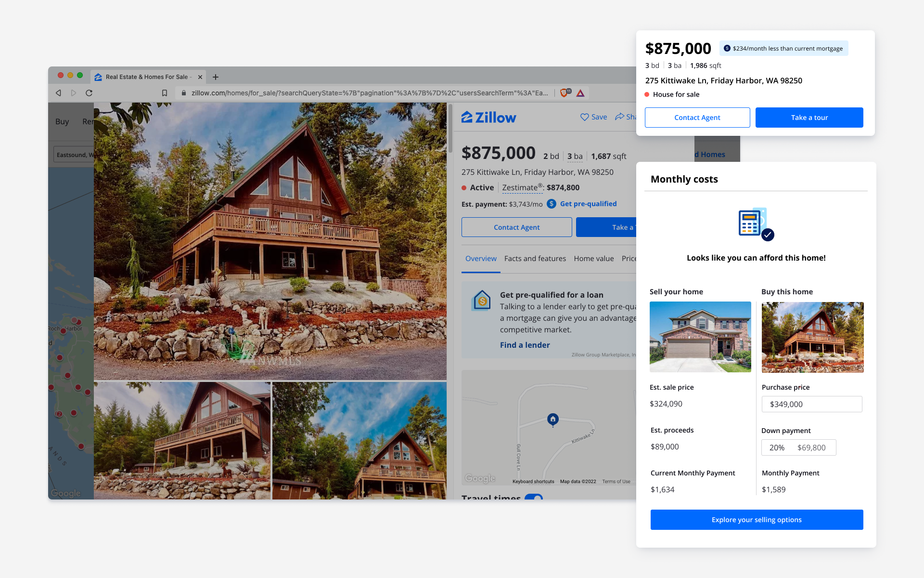Click the home pin on the Kittiwake Ln map
This screenshot has height=578, width=924.
click(x=553, y=420)
